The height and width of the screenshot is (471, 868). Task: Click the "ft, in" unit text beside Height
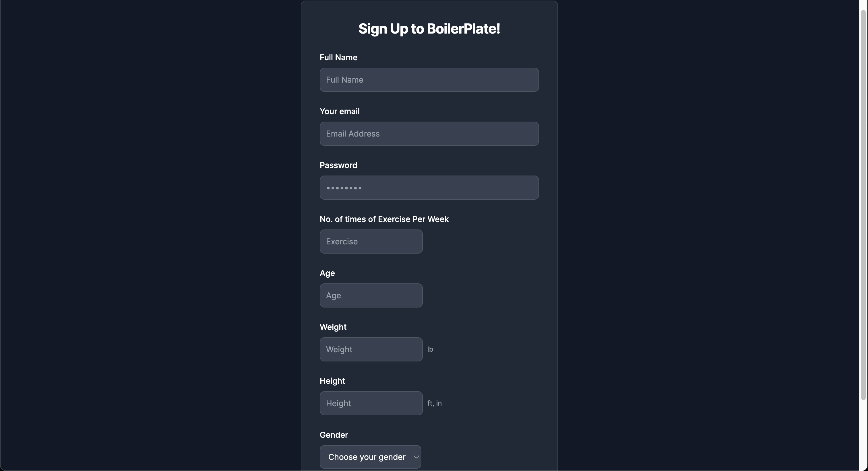[x=434, y=403]
